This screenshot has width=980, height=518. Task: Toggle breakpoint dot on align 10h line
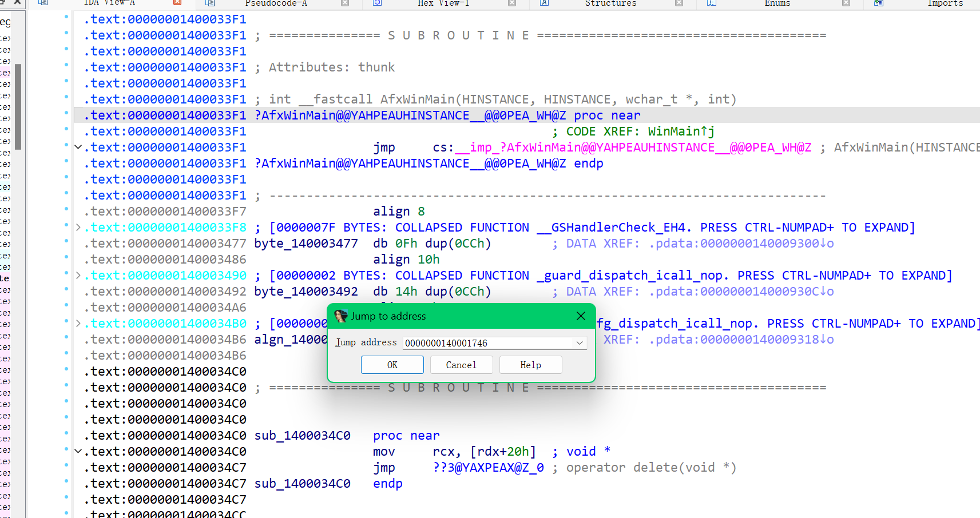click(66, 257)
